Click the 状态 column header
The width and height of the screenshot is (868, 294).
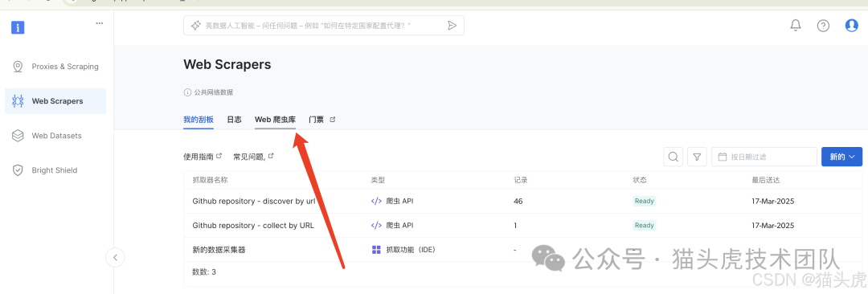640,180
